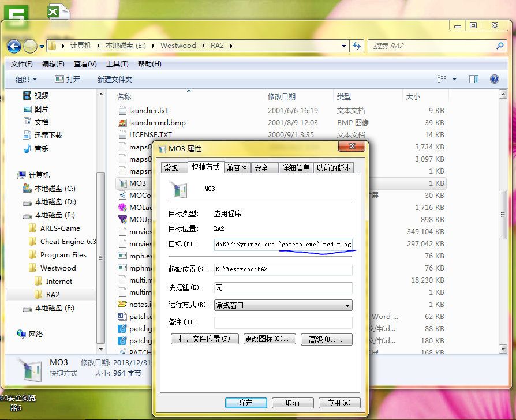The height and width of the screenshot is (420, 516).
Task: Toggle the preview pane icon
Action: pos(473,79)
